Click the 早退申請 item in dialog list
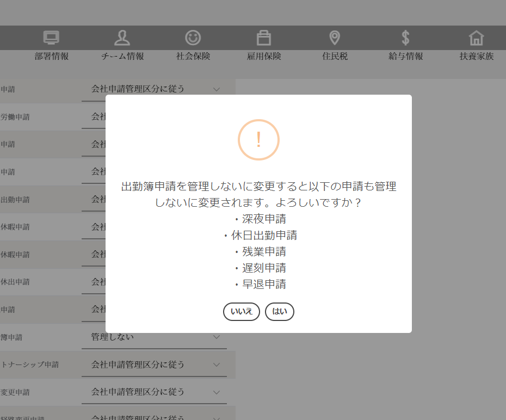This screenshot has height=420, width=506. point(264,285)
